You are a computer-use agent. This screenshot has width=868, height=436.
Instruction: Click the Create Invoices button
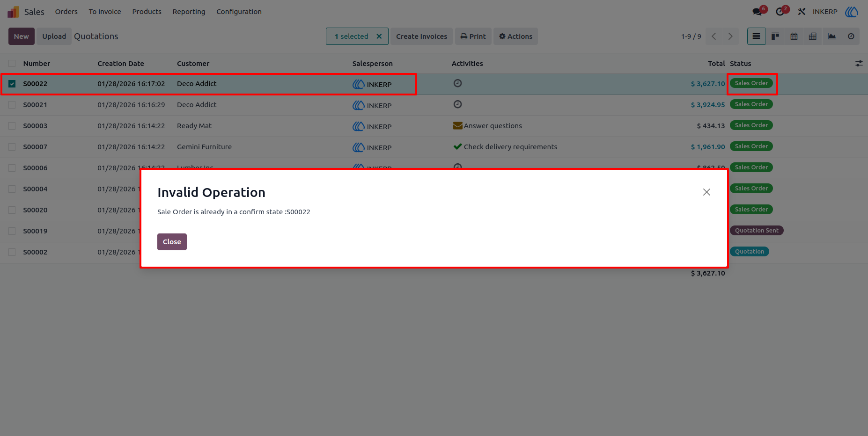tap(421, 36)
